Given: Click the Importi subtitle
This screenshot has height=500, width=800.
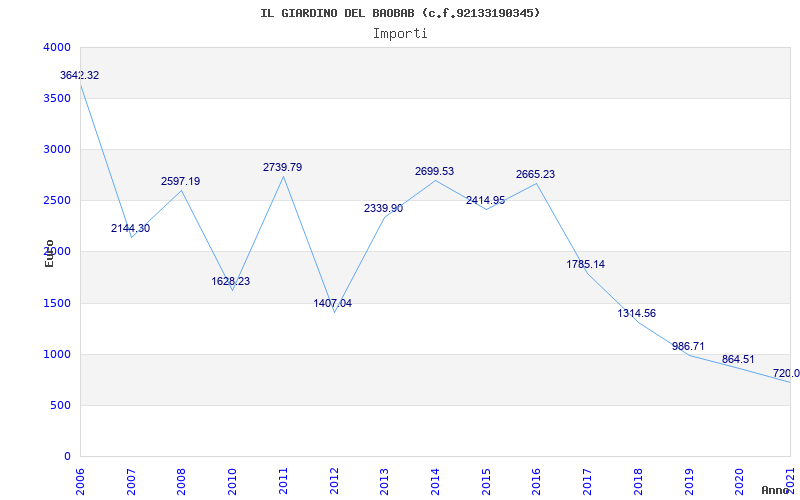Looking at the screenshot, I should click(x=400, y=34).
